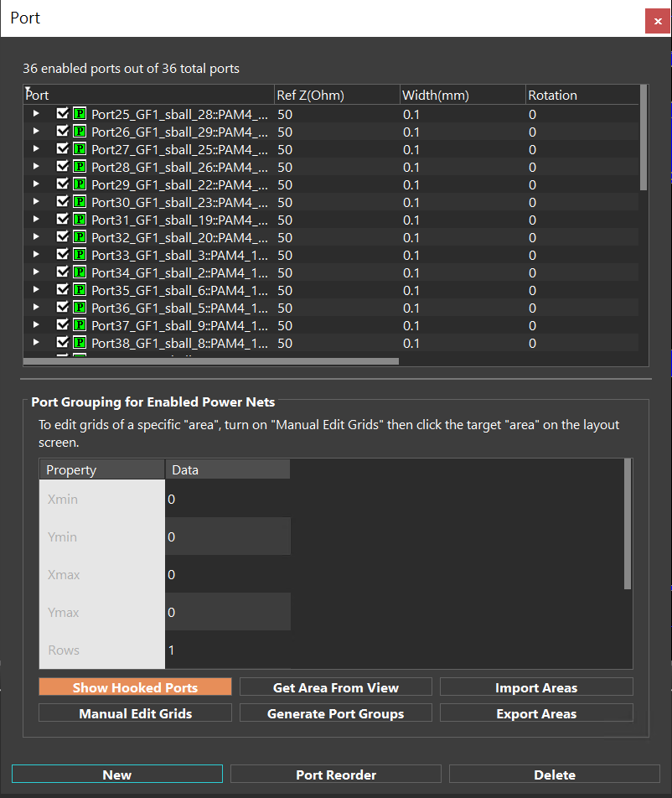672x798 pixels.
Task: Expand the Port37_GF1_sball_9 row
Action: (36, 324)
